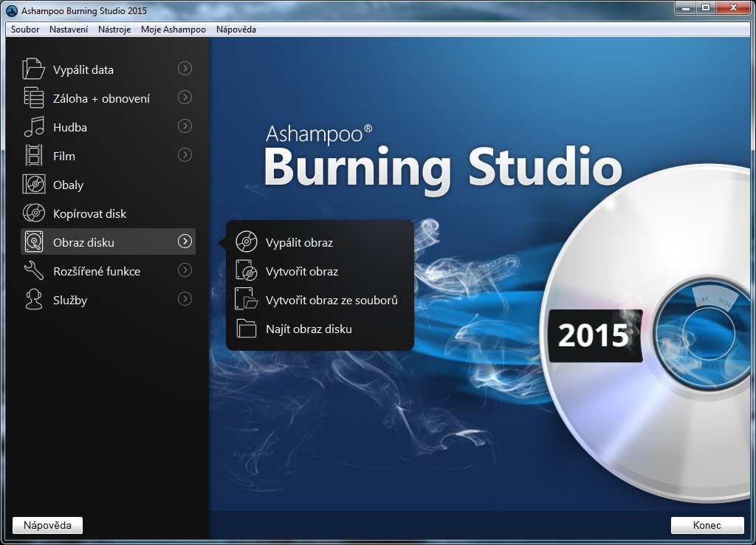Click the Najít obraz disku folder icon
Image resolution: width=756 pixels, height=545 pixels.
[x=247, y=329]
